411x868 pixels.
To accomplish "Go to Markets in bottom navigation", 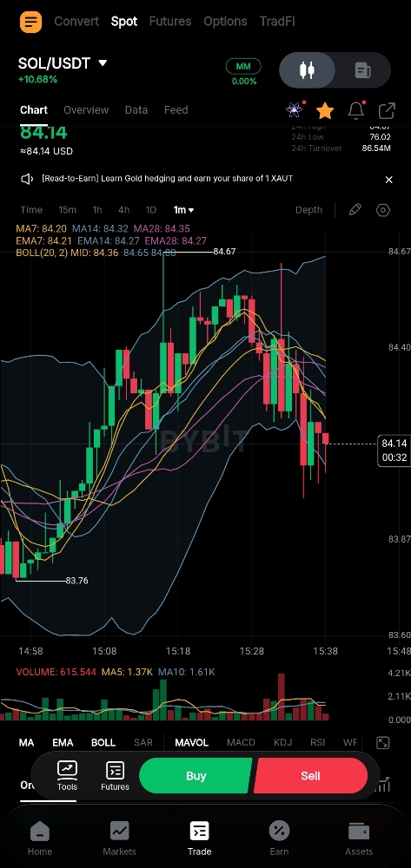I will pos(119,838).
